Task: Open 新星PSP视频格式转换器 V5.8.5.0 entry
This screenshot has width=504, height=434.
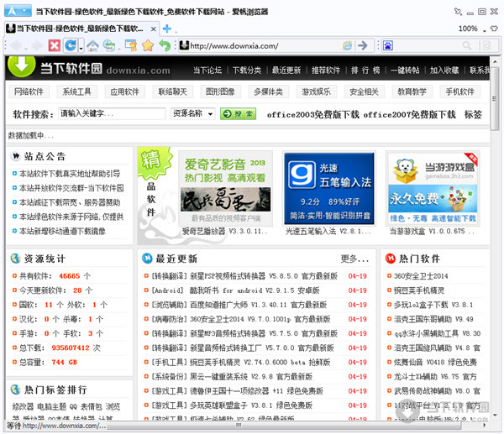Action: 244,276
